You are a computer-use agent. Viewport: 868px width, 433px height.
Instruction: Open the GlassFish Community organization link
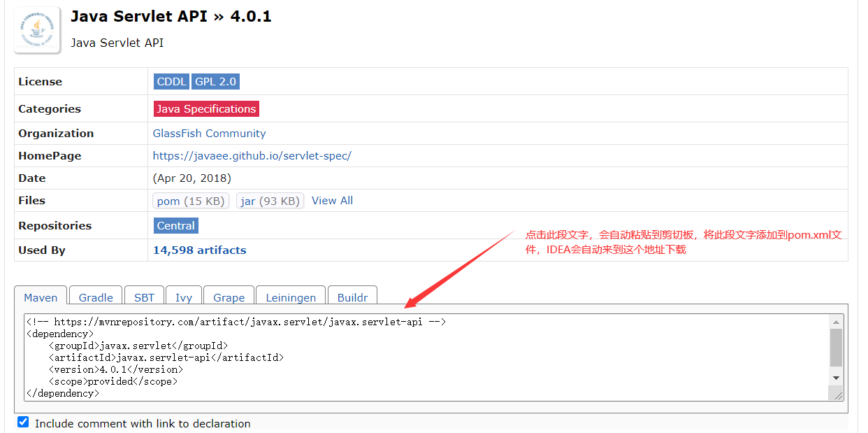point(210,133)
